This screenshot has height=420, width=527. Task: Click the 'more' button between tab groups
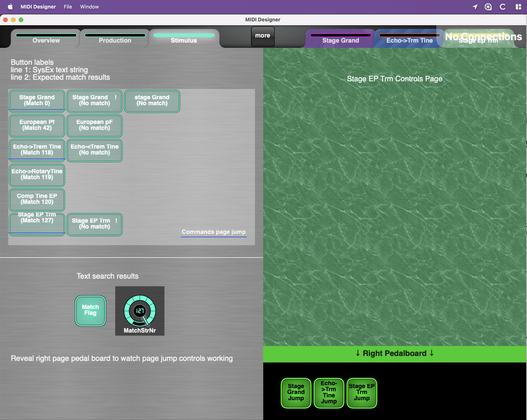click(x=263, y=36)
